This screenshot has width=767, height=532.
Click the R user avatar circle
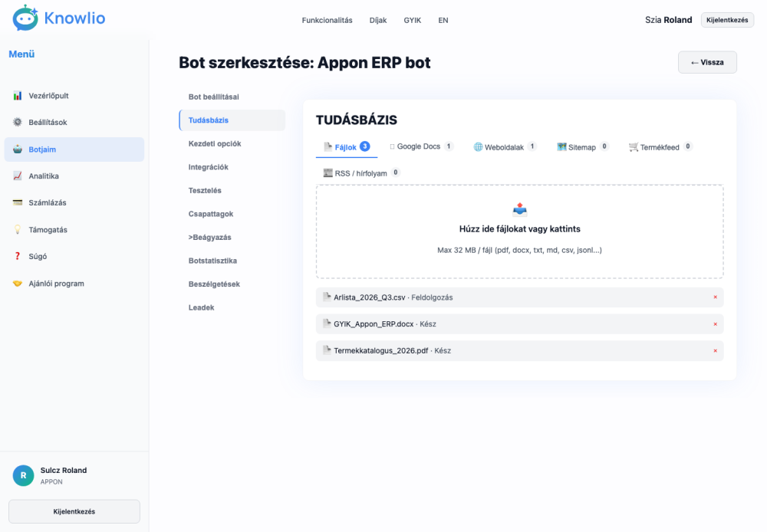[24, 475]
